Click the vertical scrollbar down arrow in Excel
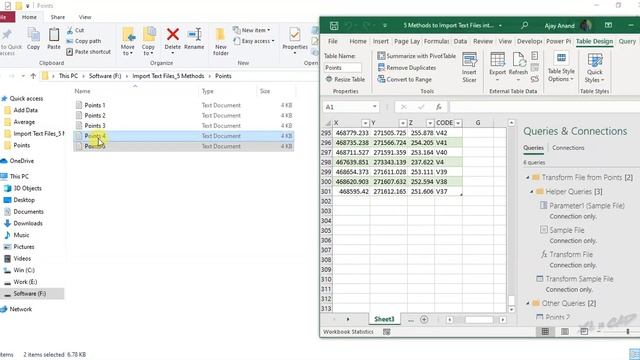Screen dimensions: 640x360 (511, 310)
